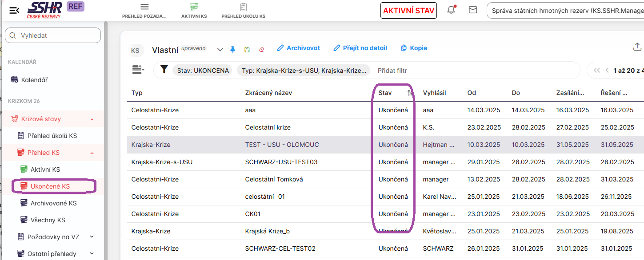Collapse the Krizové stavy sidebar section
The image size is (644, 260).
(92, 119)
